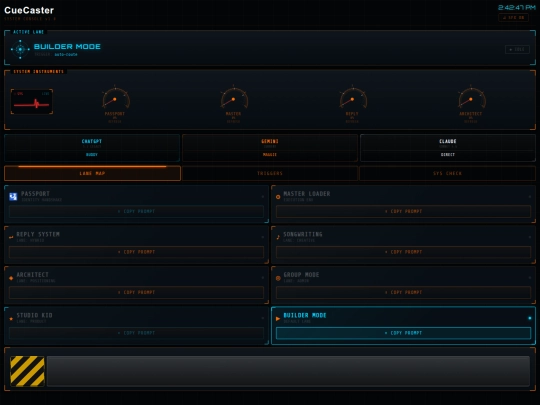Toggle Reply System card status dot
Image resolution: width=540 pixels, height=405 pixels.
[x=263, y=237]
